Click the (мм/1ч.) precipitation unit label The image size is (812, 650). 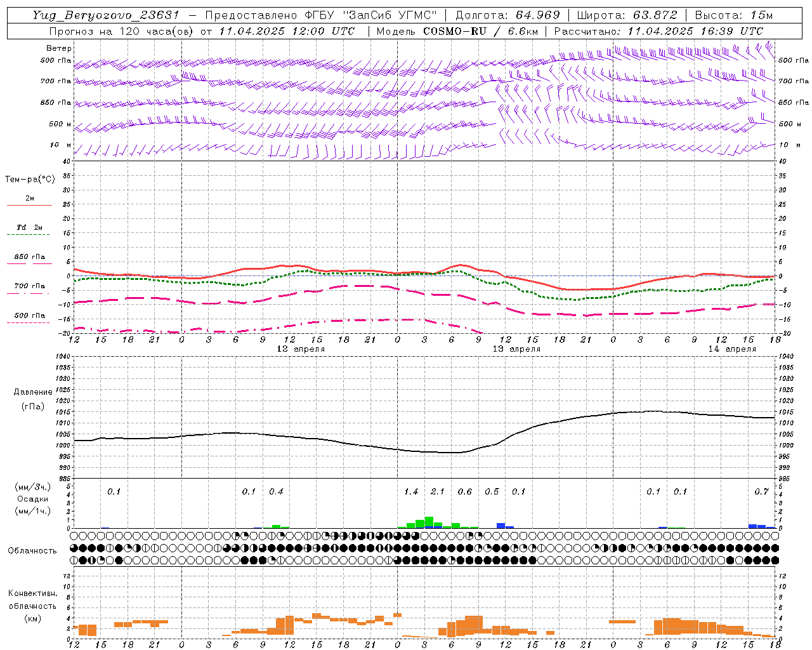pos(32,511)
